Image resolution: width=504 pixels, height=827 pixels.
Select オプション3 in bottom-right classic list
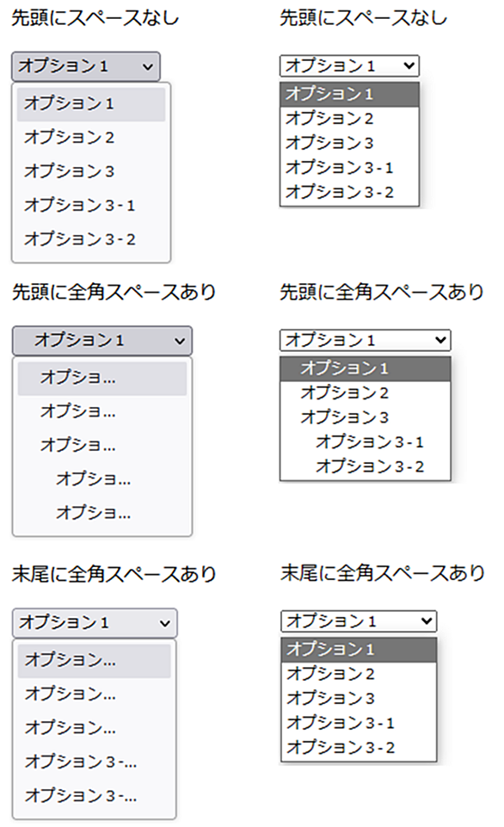coord(359,698)
